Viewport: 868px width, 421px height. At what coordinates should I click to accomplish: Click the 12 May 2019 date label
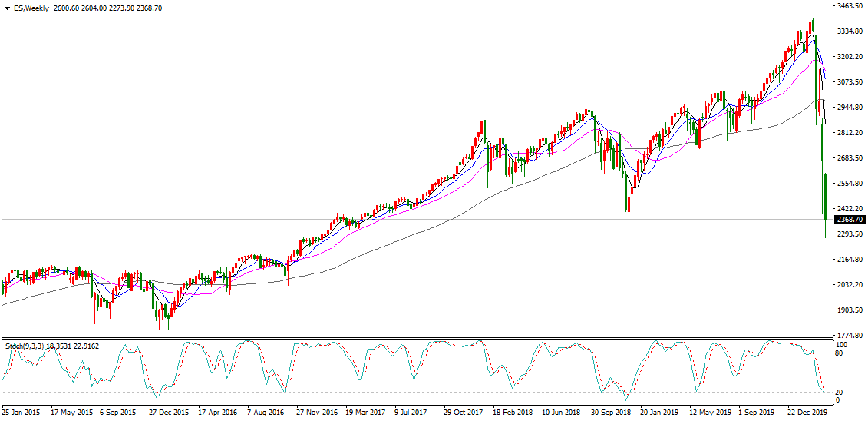(708, 412)
